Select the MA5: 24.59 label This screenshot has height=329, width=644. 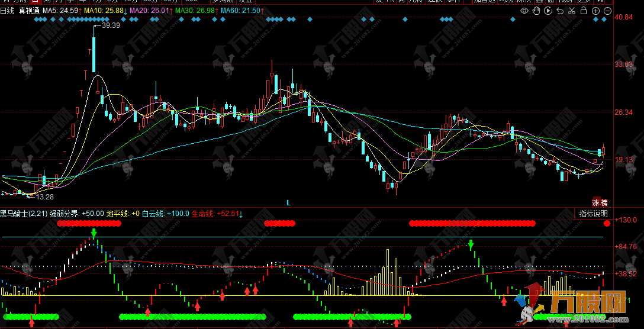click(x=60, y=11)
